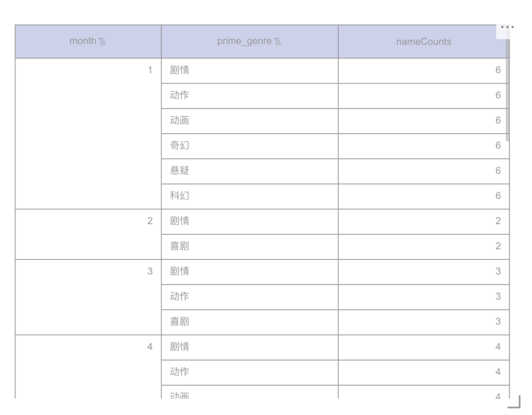Select the month 3 cell
Image resolution: width=532 pixels, height=415 pixels.
click(x=88, y=296)
